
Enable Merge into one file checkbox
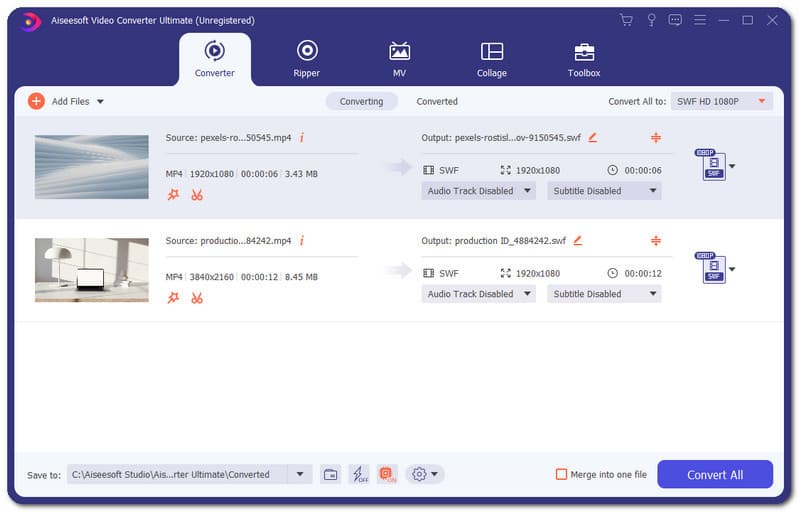pos(561,474)
